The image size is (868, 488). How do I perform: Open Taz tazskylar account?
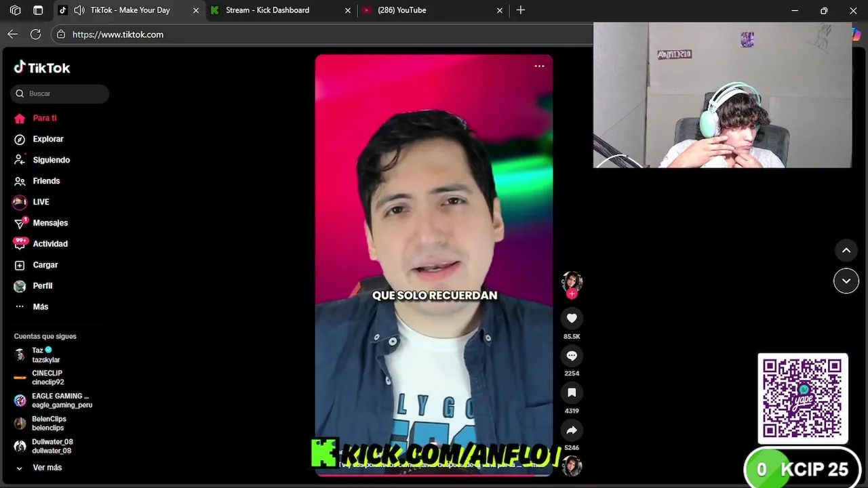tap(46, 355)
